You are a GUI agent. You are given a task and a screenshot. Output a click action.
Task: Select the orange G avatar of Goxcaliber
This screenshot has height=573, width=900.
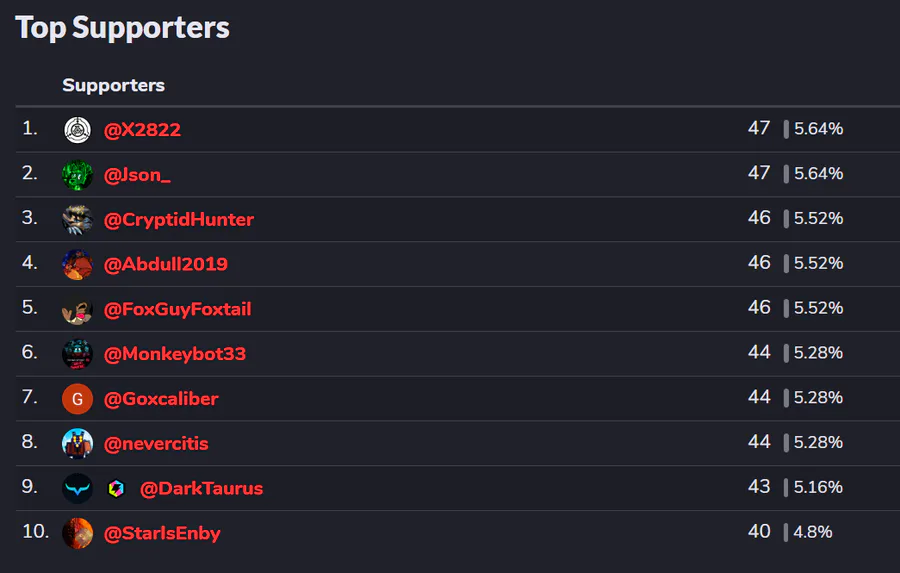[77, 398]
